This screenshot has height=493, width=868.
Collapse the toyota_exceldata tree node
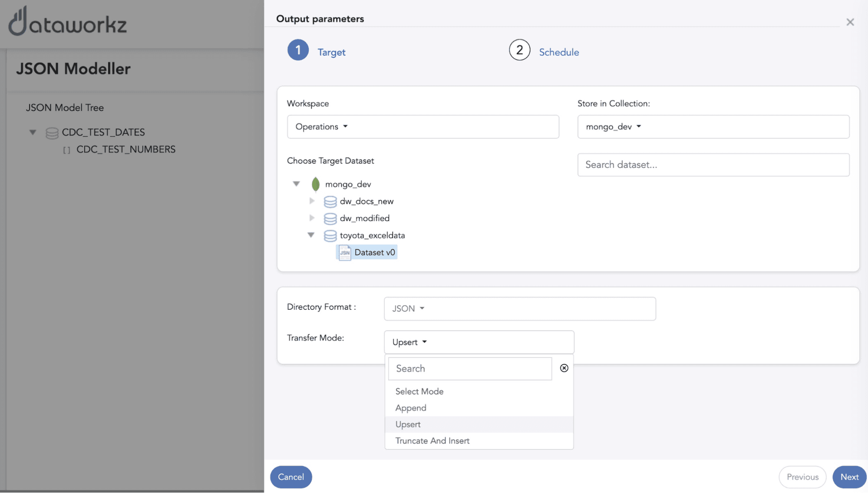pos(311,235)
